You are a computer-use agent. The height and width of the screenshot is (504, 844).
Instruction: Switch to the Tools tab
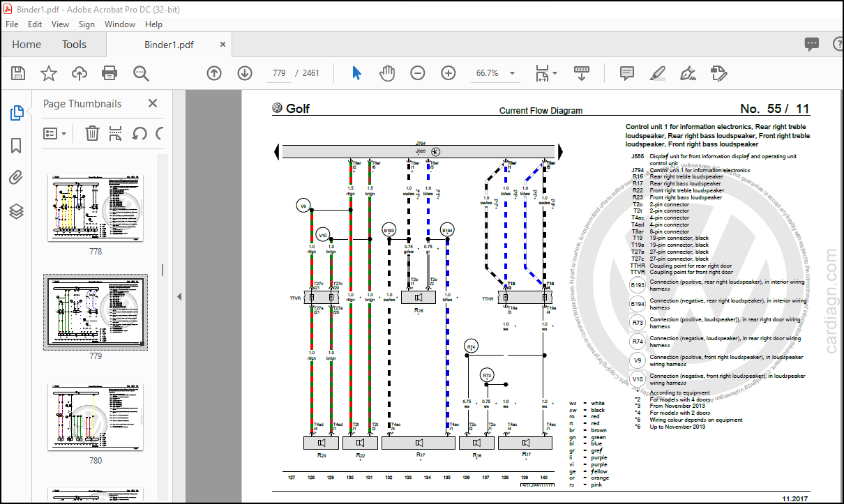pyautogui.click(x=74, y=45)
